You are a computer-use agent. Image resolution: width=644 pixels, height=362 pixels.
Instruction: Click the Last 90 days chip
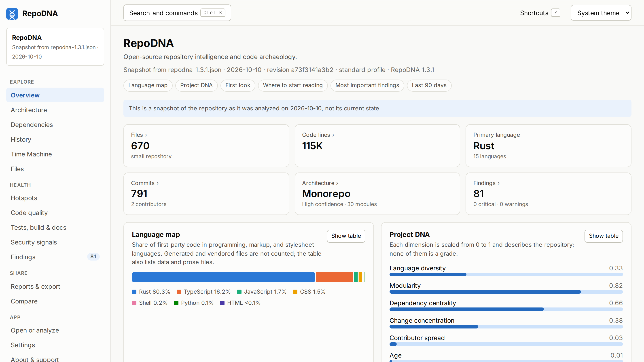point(429,85)
